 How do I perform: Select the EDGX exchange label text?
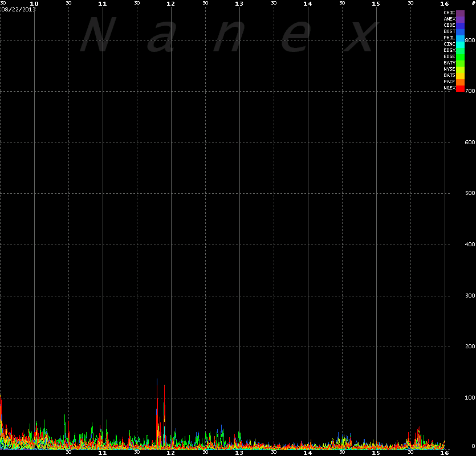point(449,50)
